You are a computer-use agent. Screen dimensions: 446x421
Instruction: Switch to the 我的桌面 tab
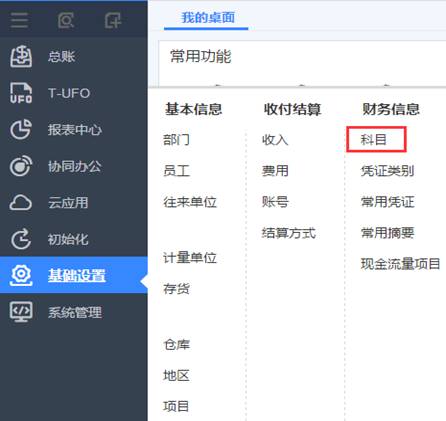208,17
